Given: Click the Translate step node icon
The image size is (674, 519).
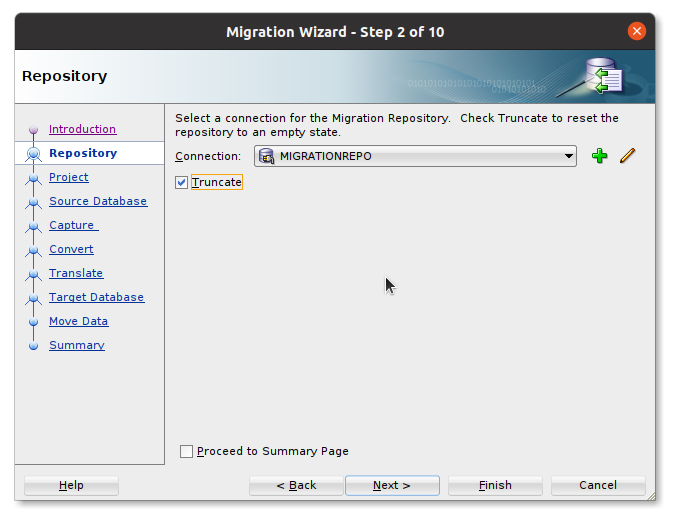Looking at the screenshot, I should click(34, 274).
